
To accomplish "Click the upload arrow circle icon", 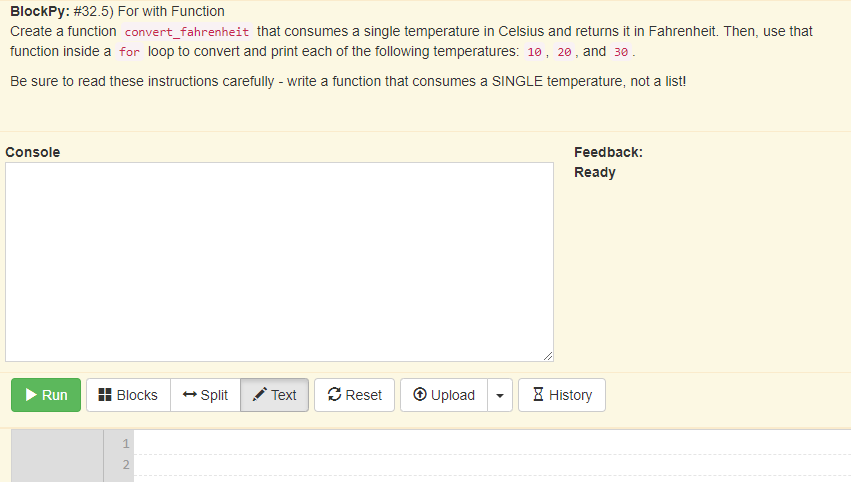I will [420, 395].
